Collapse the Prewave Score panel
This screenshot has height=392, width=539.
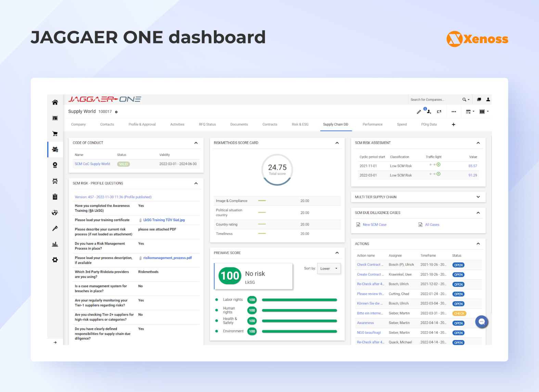pyautogui.click(x=337, y=253)
